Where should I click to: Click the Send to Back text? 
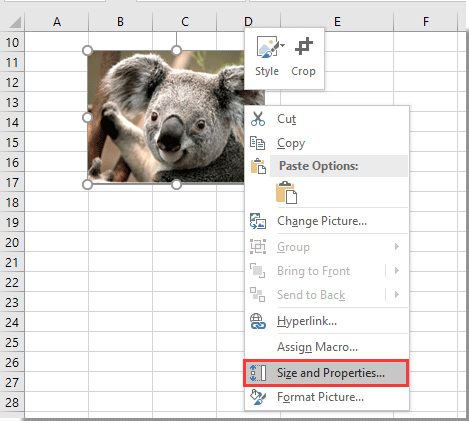pos(311,295)
